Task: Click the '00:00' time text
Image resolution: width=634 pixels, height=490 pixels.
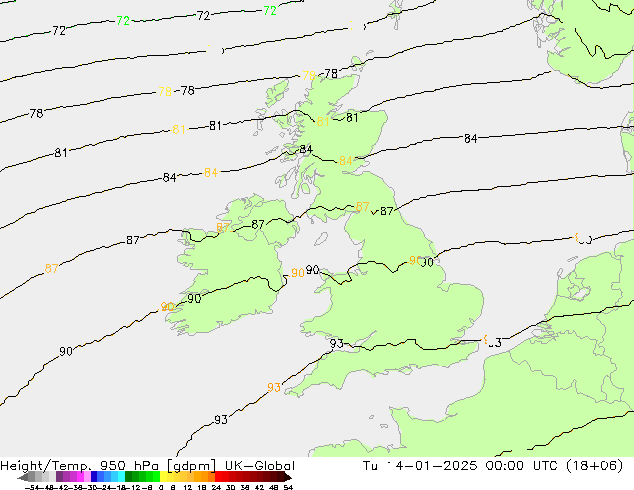Action: pyautogui.click(x=505, y=466)
